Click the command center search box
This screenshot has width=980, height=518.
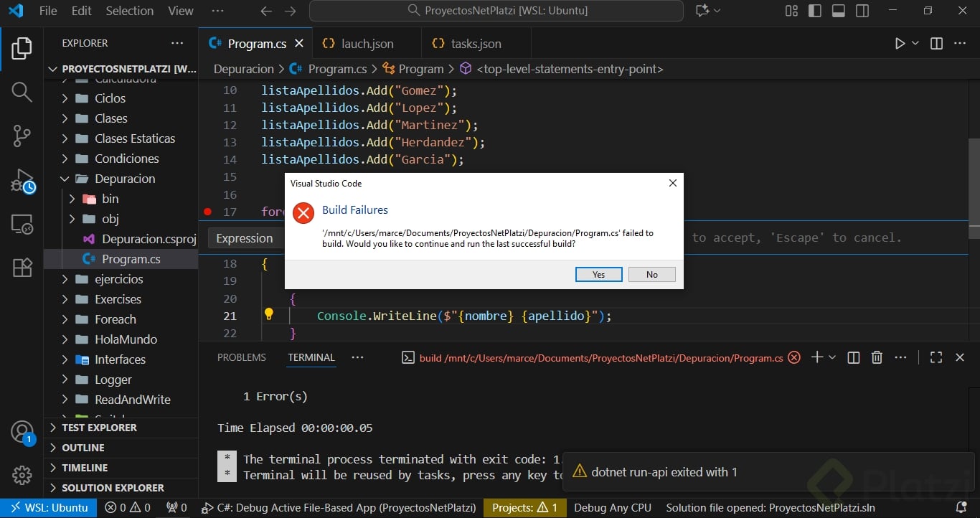tap(496, 11)
